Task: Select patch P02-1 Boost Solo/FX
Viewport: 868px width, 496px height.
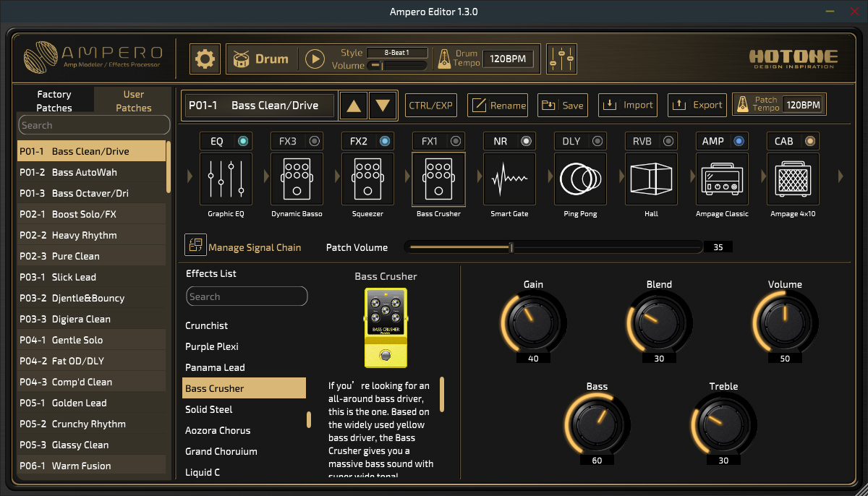Action: coord(92,214)
